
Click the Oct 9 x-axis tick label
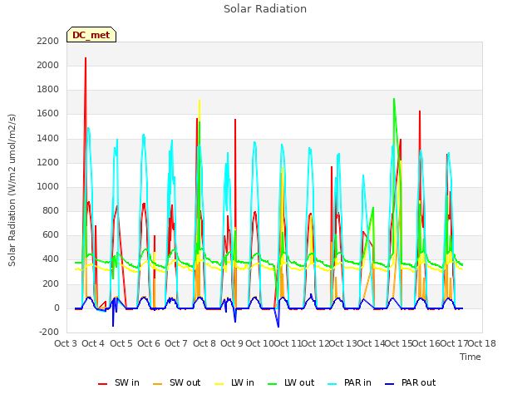pos(232,343)
